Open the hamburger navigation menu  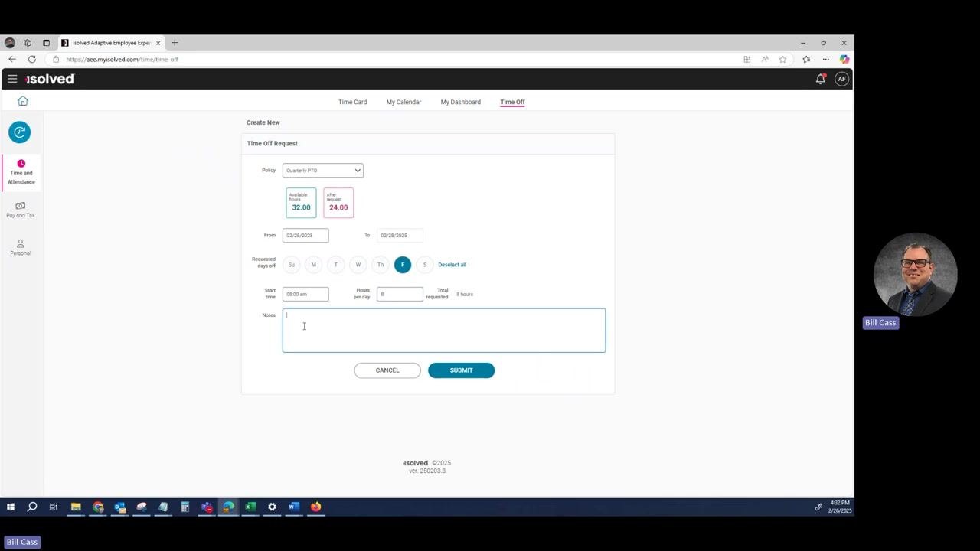(12, 79)
